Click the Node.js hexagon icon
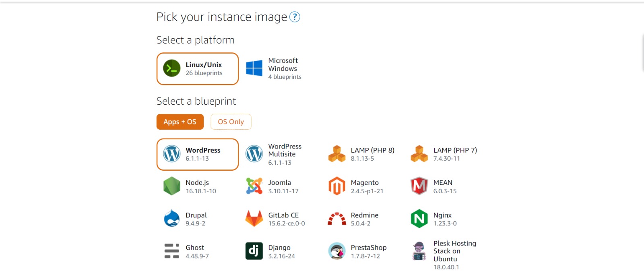 coord(172,186)
